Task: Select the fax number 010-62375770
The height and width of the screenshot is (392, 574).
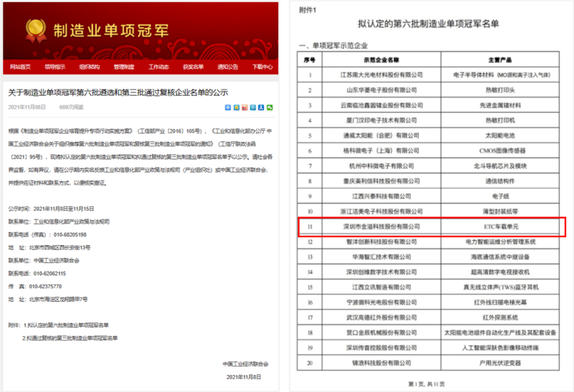Action: click(x=45, y=287)
